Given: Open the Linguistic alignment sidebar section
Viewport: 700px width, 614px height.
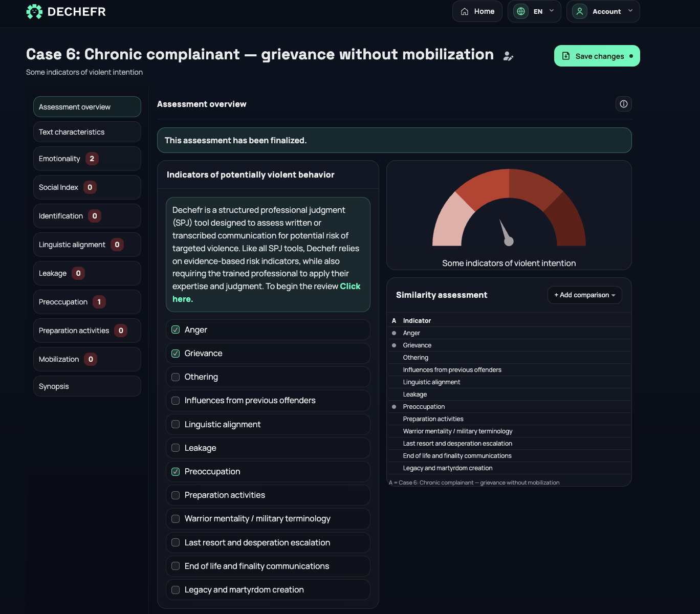Looking at the screenshot, I should tap(87, 245).
